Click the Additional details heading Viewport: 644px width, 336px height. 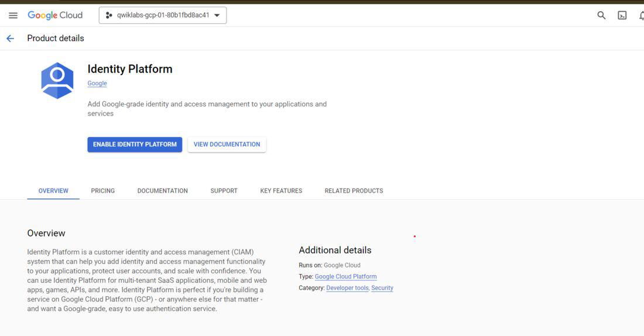pos(335,250)
